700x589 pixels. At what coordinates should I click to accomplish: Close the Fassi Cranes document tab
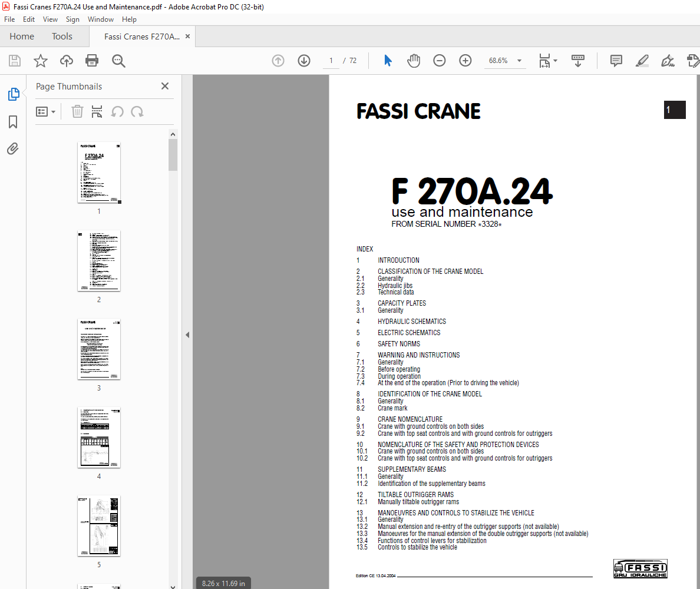(x=187, y=37)
